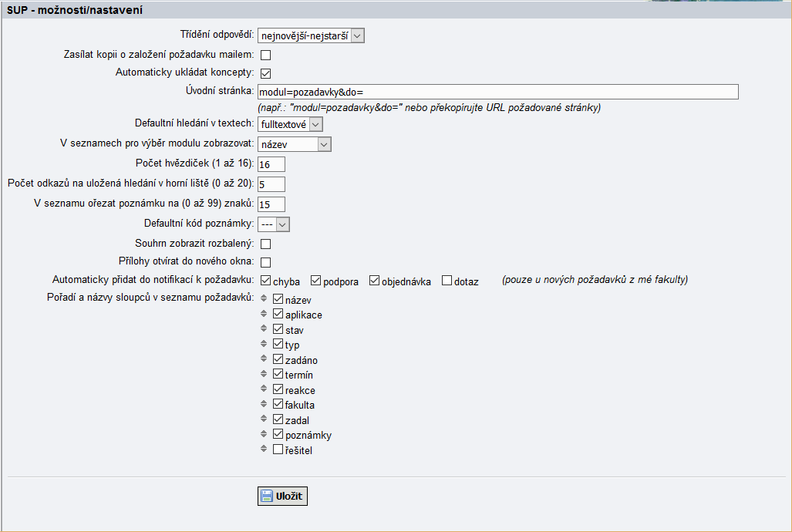Enable sending request copy by mail checkbox

pos(265,55)
